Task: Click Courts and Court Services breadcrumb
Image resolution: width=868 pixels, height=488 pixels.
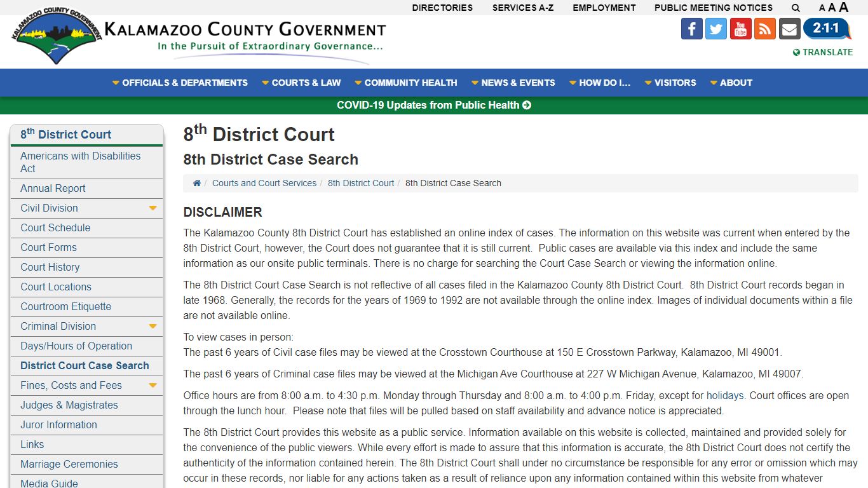Action: pyautogui.click(x=264, y=183)
